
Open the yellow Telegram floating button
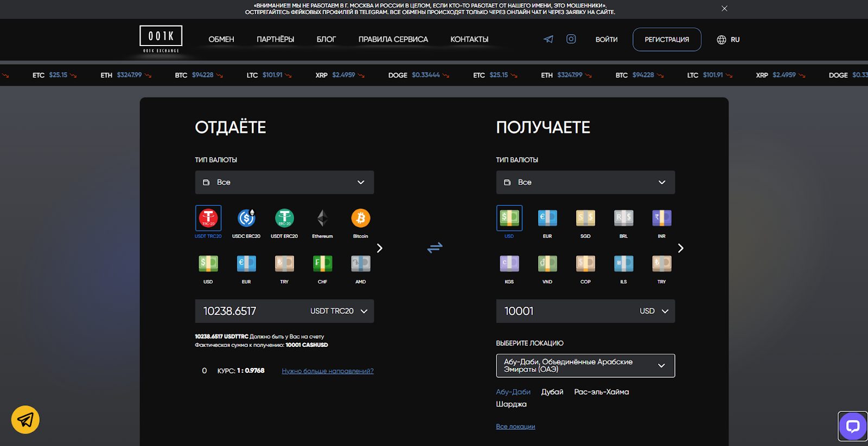(25, 419)
